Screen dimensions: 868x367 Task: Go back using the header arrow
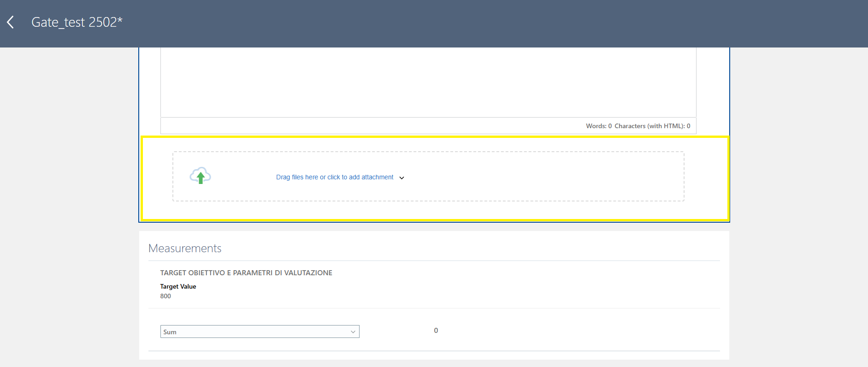[11, 22]
